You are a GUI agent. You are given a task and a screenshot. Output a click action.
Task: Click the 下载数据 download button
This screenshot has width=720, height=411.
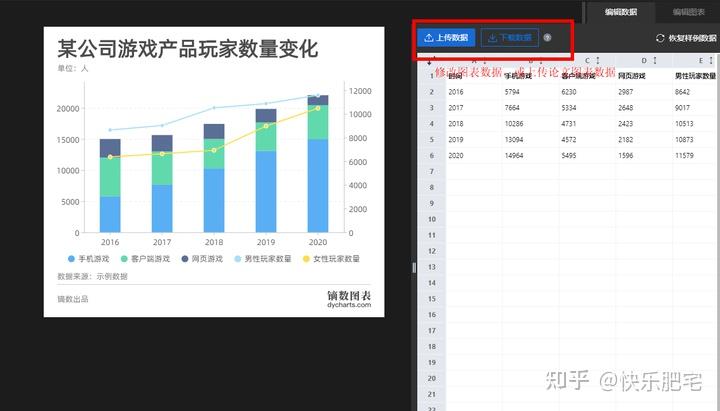click(510, 38)
